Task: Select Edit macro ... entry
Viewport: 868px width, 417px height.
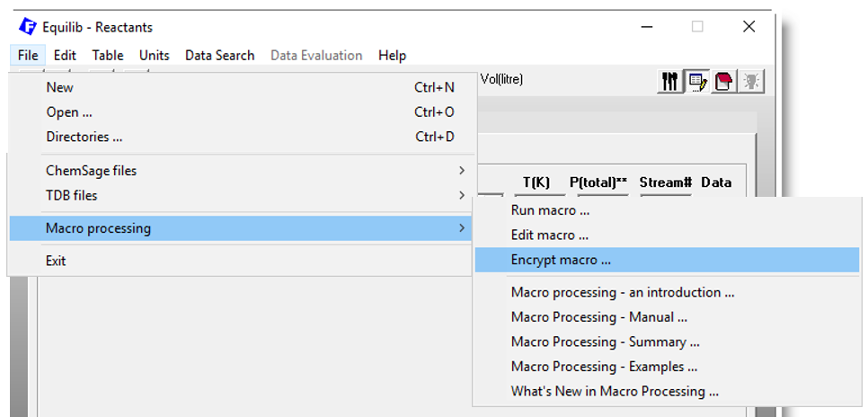Action: click(667, 235)
